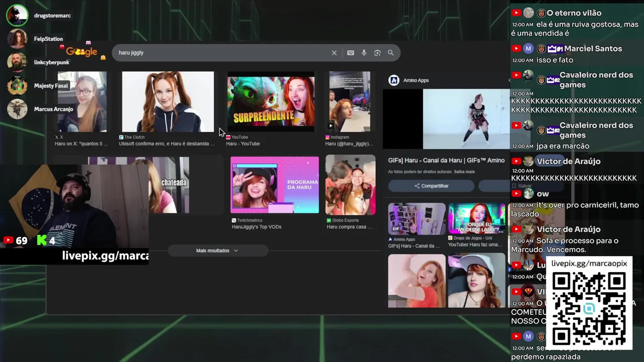Click username 'Victor de Araújo' above 'Sofá e processo' message
Viewport: 644px width, 362px height.
(x=569, y=229)
